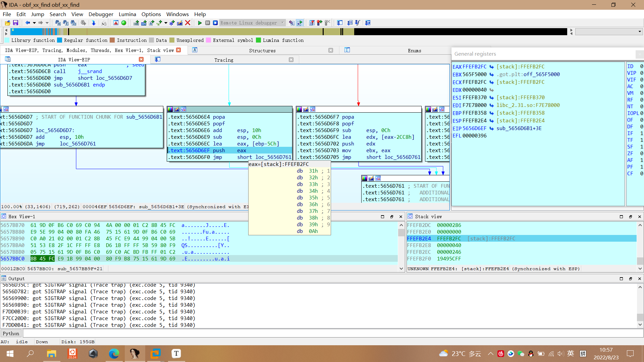Image resolution: width=644 pixels, height=362 pixels.
Task: Click the save database icon
Action: (15, 23)
